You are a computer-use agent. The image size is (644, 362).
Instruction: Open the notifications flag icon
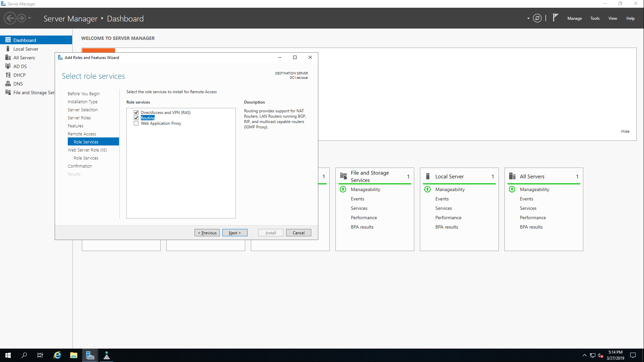(x=555, y=17)
